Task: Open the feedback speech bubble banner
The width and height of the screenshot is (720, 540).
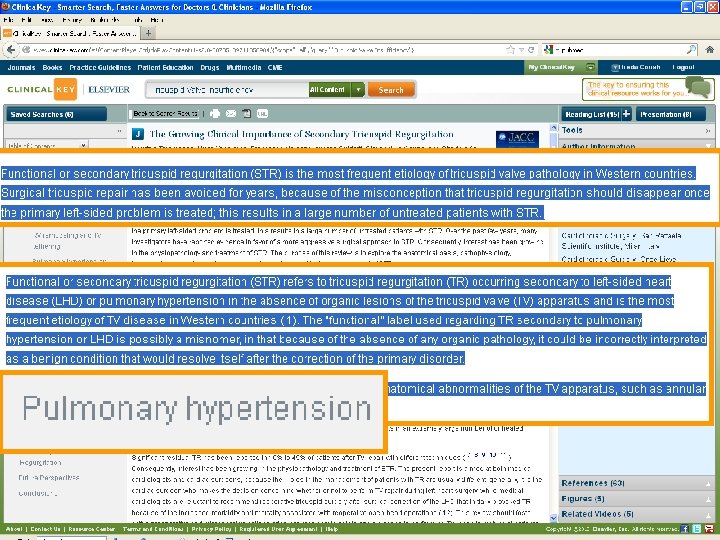Action: pyautogui.click(x=648, y=89)
